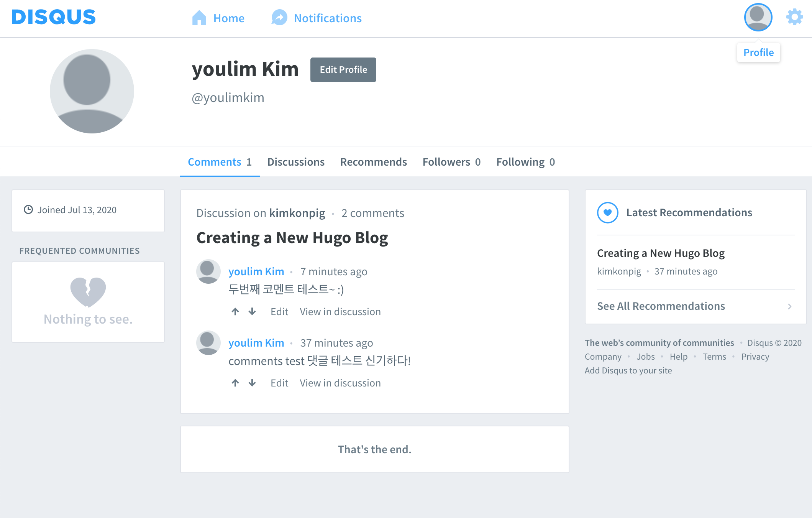Image resolution: width=812 pixels, height=518 pixels.
Task: Open the Jobs footer link
Action: click(x=646, y=357)
